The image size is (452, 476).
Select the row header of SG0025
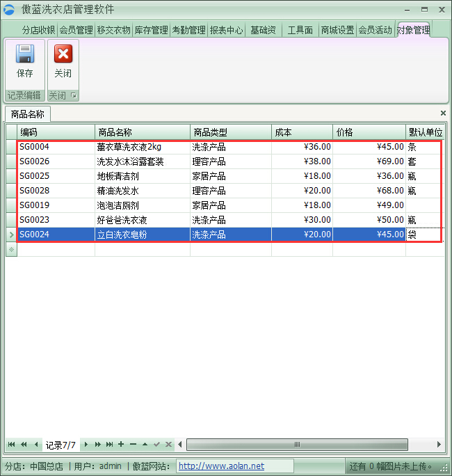click(x=12, y=176)
